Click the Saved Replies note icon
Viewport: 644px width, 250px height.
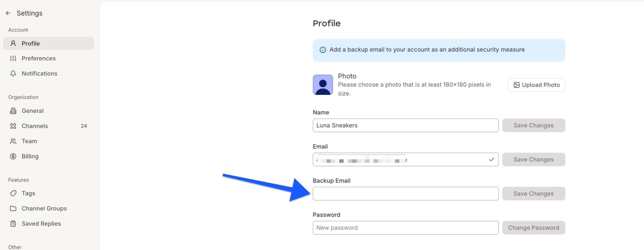click(x=13, y=223)
